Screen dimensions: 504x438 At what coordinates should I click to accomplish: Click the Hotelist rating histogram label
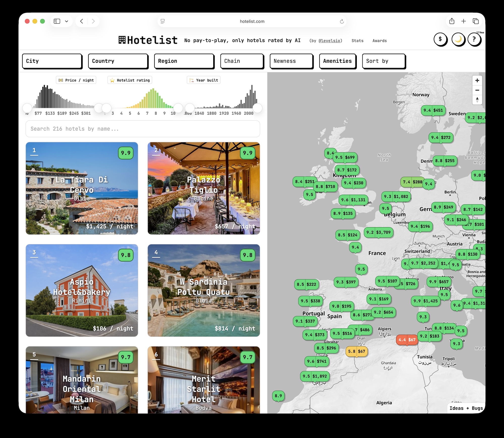coord(130,80)
